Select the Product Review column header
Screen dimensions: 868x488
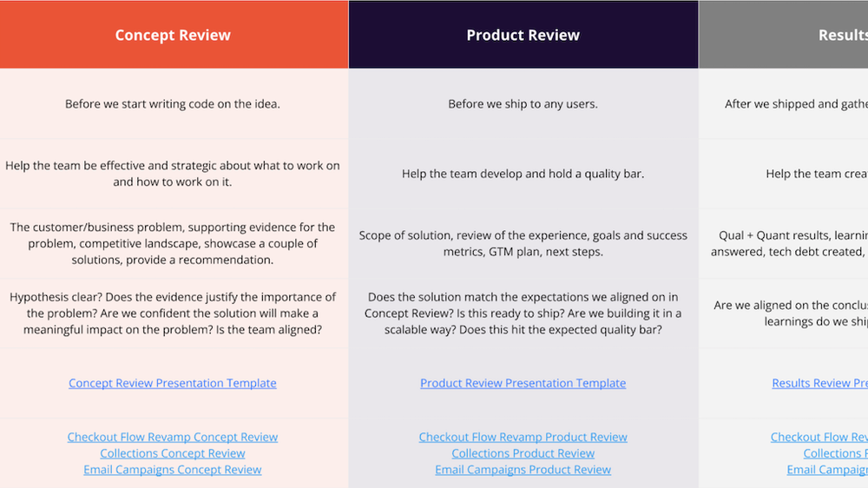[x=523, y=35]
